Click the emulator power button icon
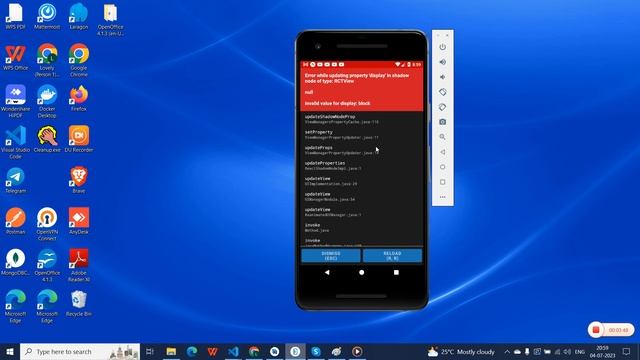 tap(442, 47)
